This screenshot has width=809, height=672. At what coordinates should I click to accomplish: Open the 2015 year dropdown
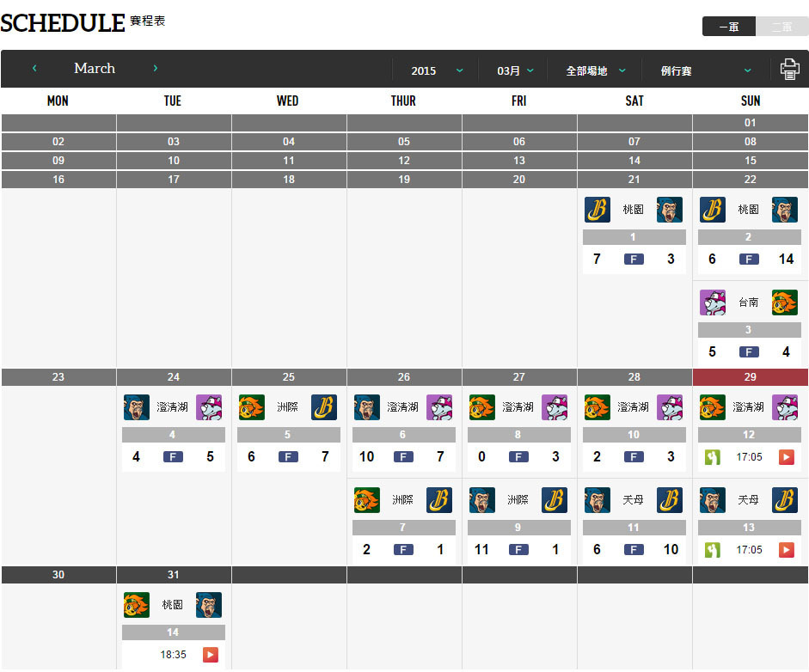(x=436, y=70)
